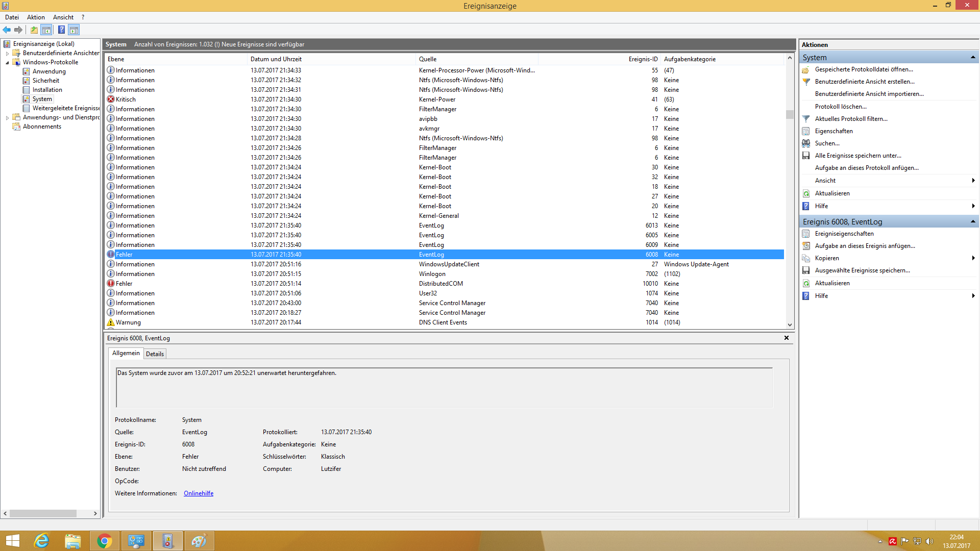Click the red critical Kernel-Power event icon
The image size is (980, 551).
point(110,99)
